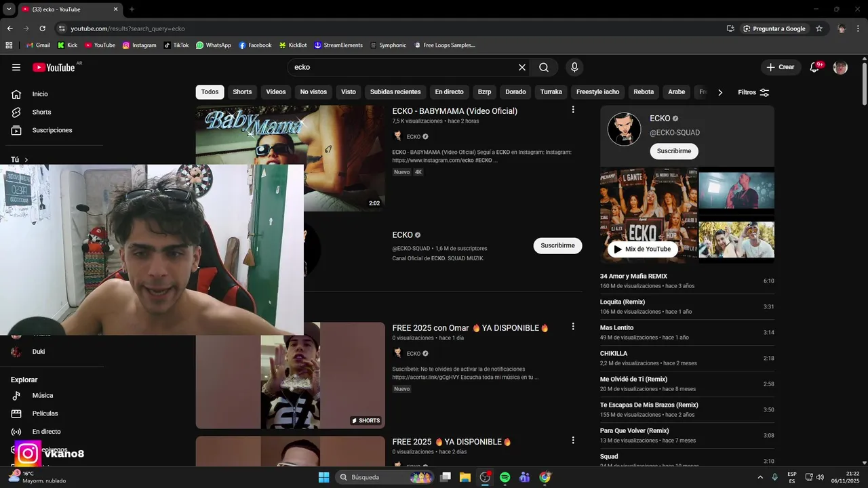868x488 pixels.
Task: Open Suscripciones in sidebar
Action: point(52,130)
